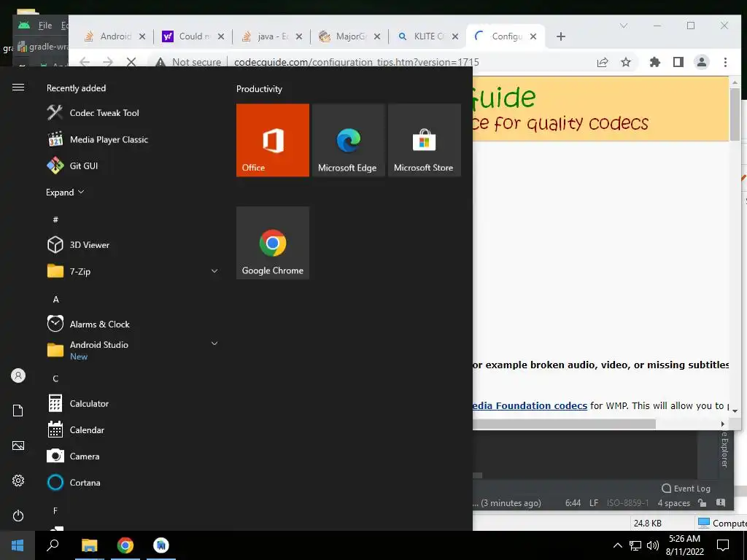The image size is (747, 560).
Task: Bookmark this page with star icon
Action: [x=626, y=62]
